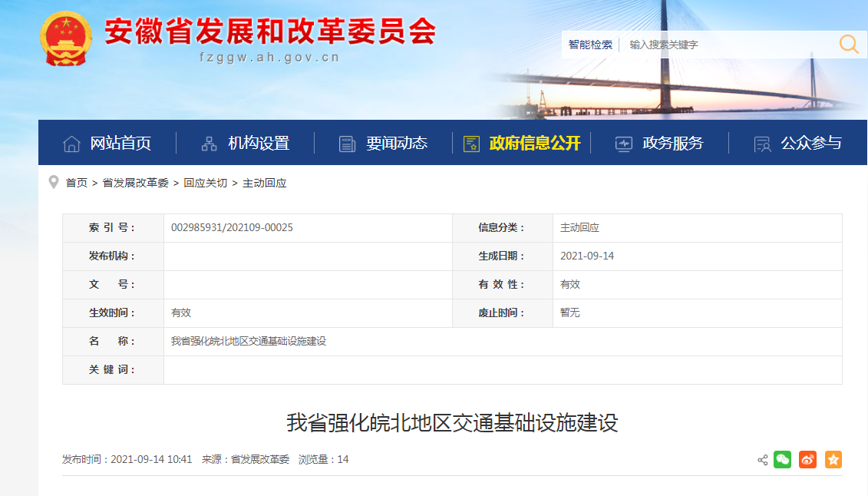Click the 废止时间 label cell
Viewport: 868px width, 496px height.
click(x=503, y=312)
